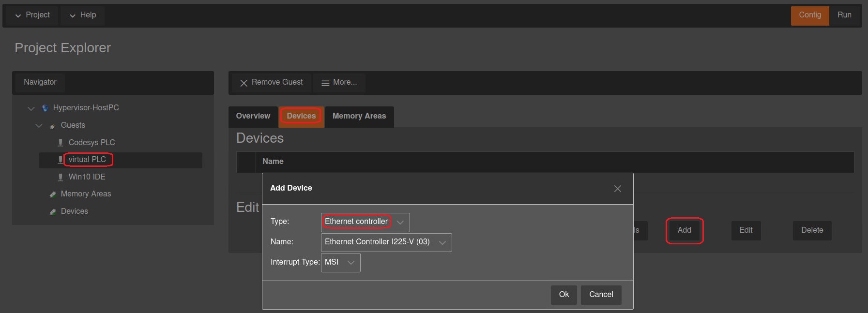This screenshot has height=313, width=868.
Task: Click Remove Guest in the toolbar
Action: coord(272,83)
